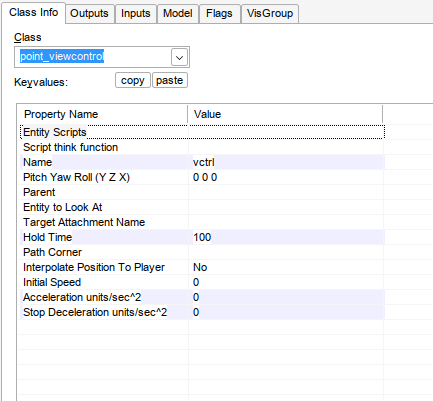Click the paste keyvalues button

pyautogui.click(x=170, y=80)
